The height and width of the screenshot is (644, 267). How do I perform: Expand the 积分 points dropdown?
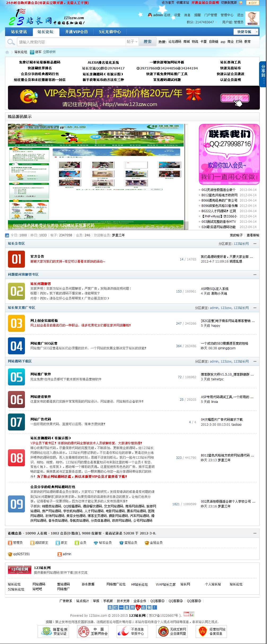point(216,22)
